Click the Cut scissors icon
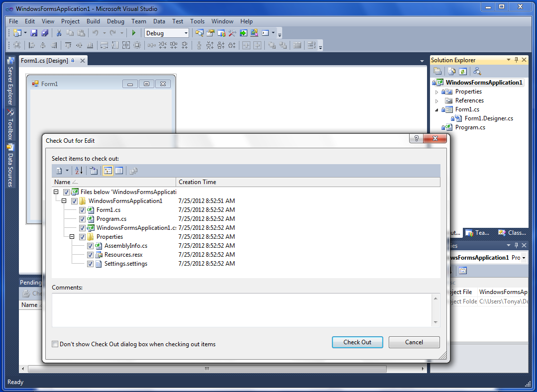 pyautogui.click(x=59, y=33)
